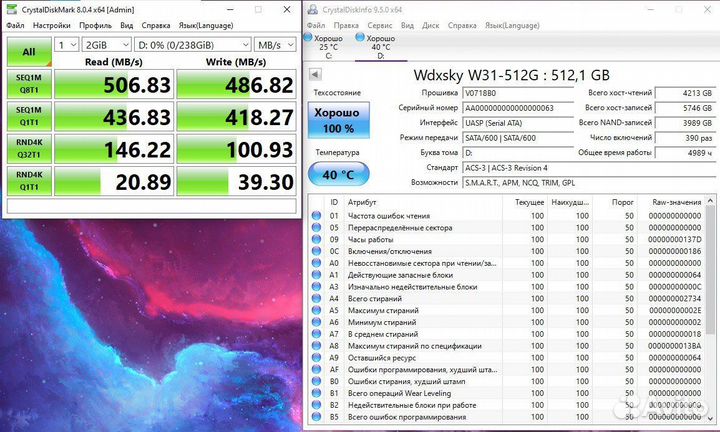The image size is (720, 432).
Task: Click status circle for attribute 0C
Action: pos(316,251)
